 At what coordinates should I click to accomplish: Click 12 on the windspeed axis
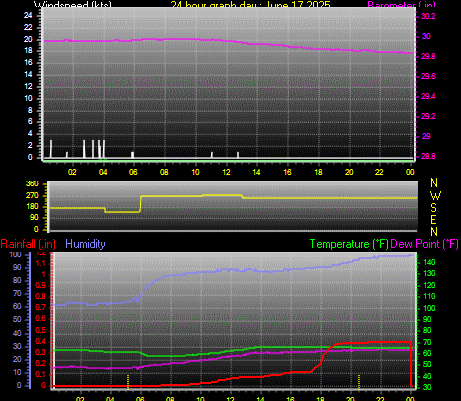pos(28,86)
